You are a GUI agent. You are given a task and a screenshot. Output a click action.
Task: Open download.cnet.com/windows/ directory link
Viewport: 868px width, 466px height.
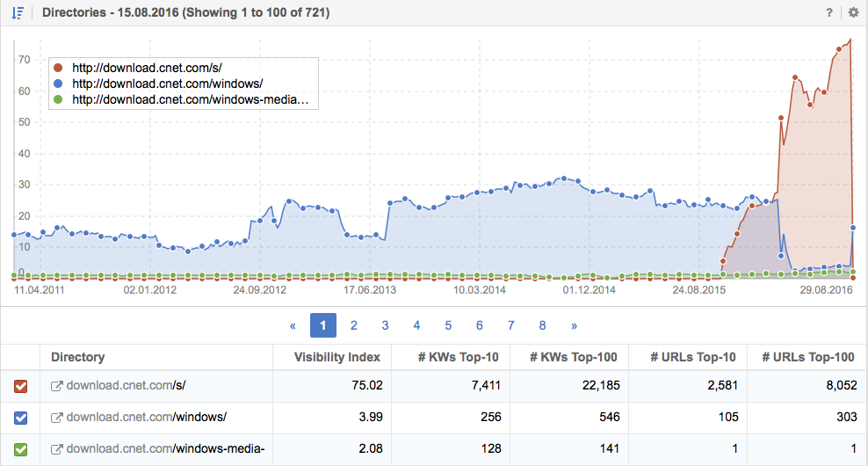pos(146,418)
